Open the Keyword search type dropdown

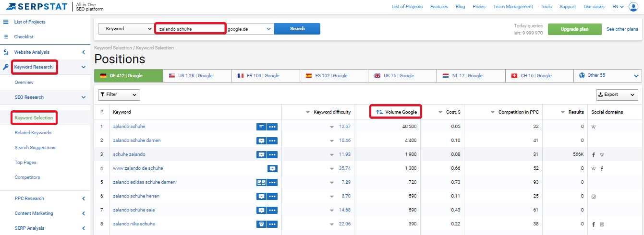coord(126,29)
